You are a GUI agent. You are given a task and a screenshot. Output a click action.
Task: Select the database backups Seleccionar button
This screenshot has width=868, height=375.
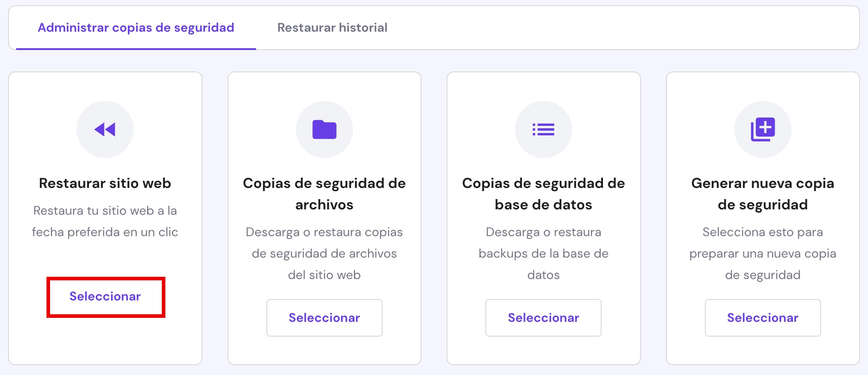point(543,317)
